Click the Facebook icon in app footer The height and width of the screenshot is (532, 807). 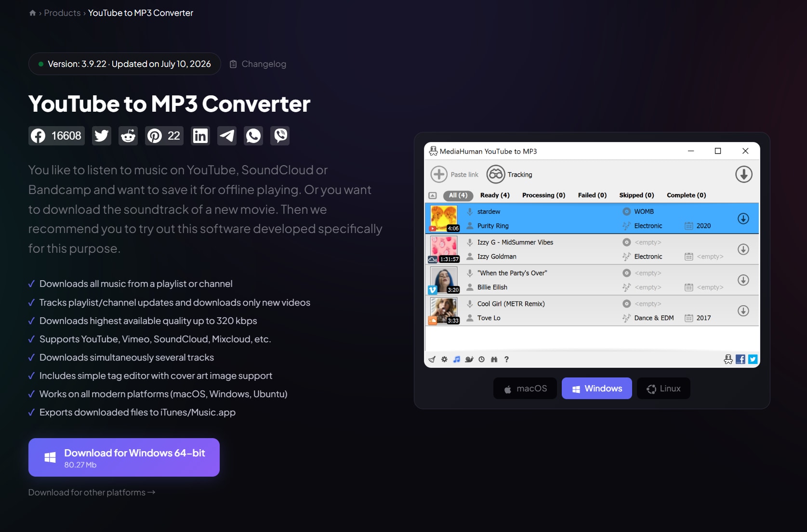tap(741, 359)
